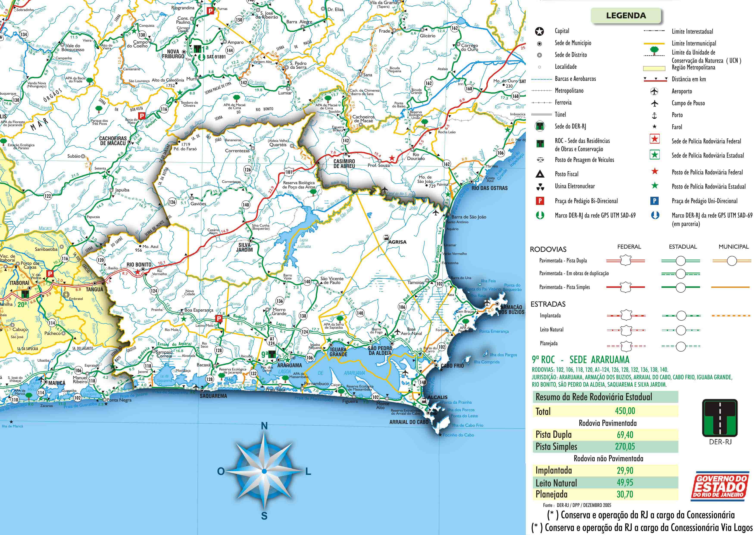Click the compass rose center
This screenshot has height=535, width=756.
point(264,471)
